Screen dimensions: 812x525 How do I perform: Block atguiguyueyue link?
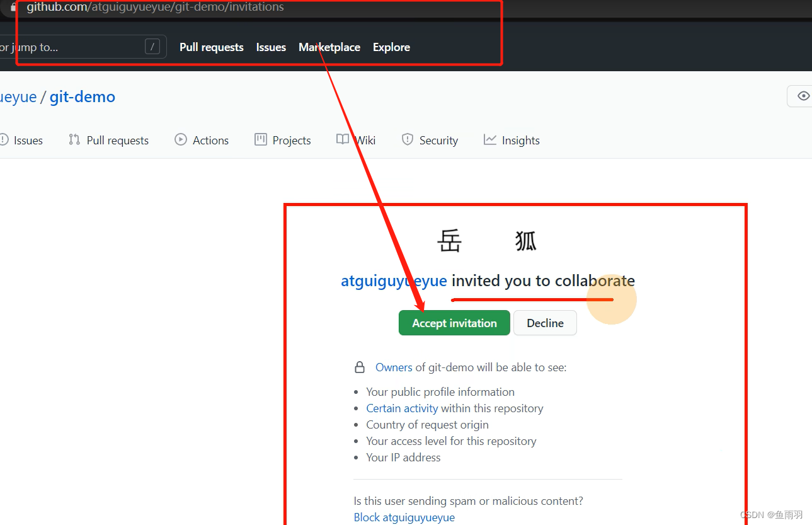pos(404,517)
